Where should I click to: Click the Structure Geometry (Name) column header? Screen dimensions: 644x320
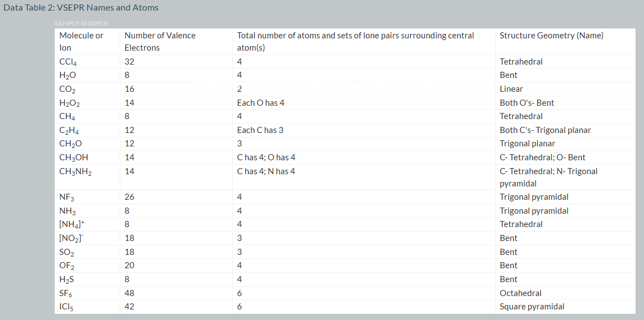(551, 36)
